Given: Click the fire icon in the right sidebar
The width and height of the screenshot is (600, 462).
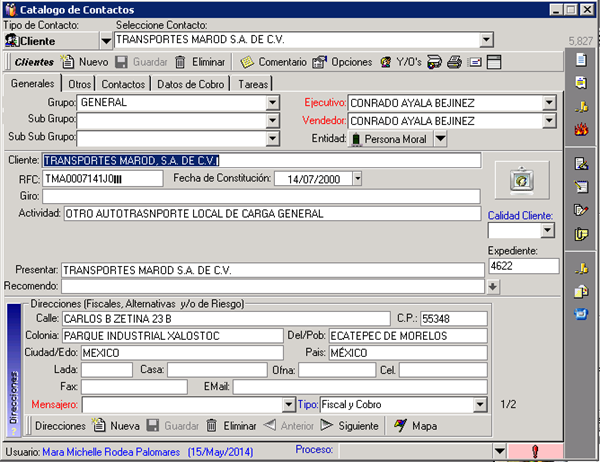Looking at the screenshot, I should click(x=581, y=128).
